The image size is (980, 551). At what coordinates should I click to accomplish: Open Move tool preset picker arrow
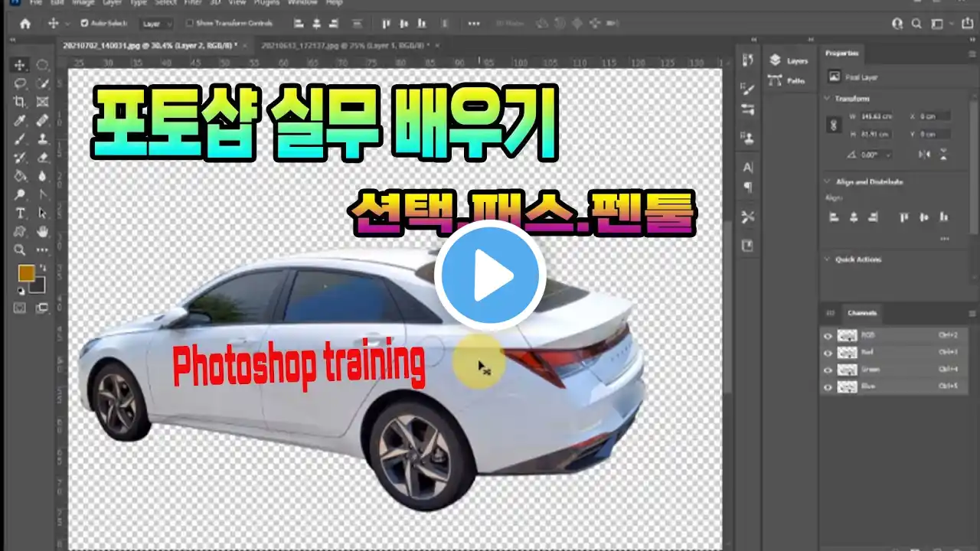click(67, 24)
